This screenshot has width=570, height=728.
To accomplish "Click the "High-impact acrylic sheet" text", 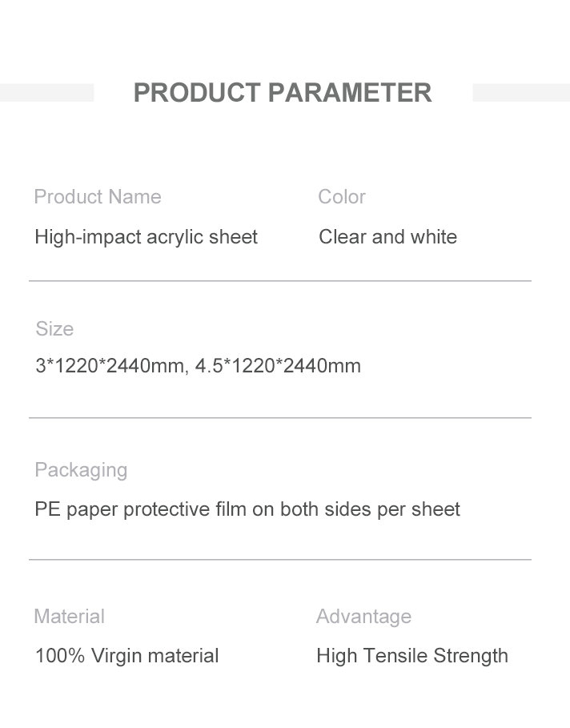I will click(x=146, y=237).
